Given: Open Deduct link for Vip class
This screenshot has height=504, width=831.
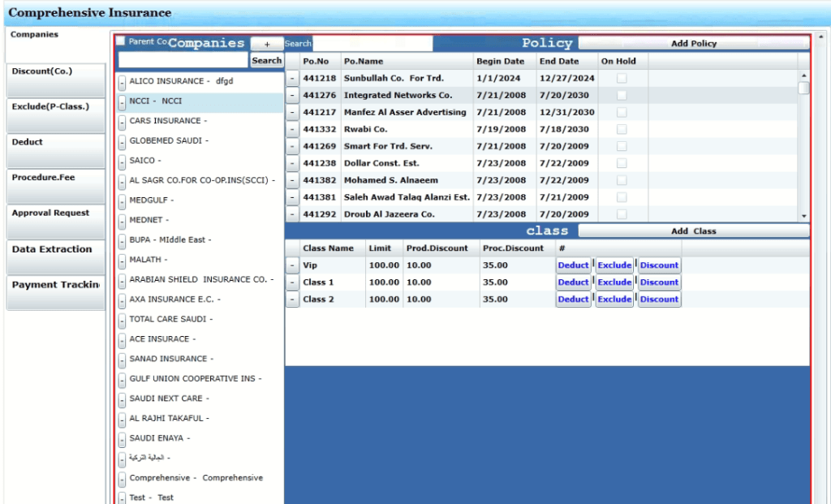Looking at the screenshot, I should coord(573,265).
